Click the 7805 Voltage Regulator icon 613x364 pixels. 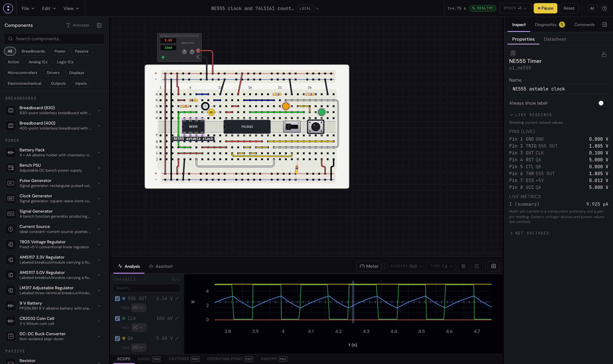click(11, 244)
